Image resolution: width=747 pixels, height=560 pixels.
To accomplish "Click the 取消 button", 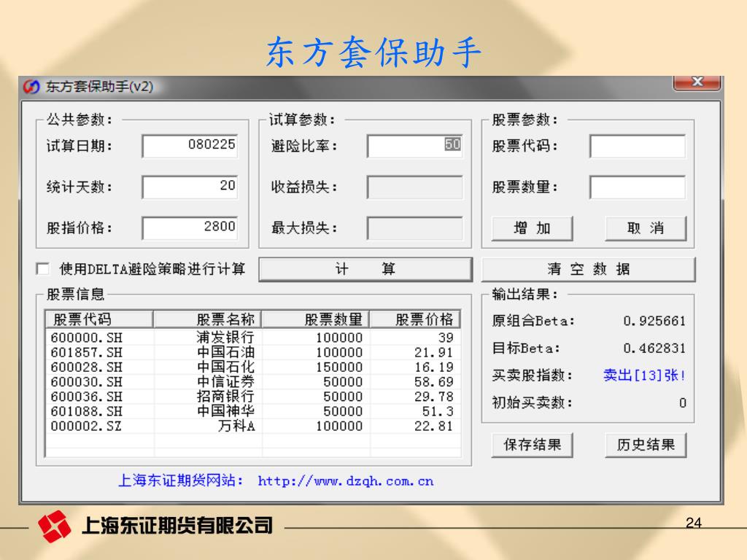I will (x=646, y=228).
